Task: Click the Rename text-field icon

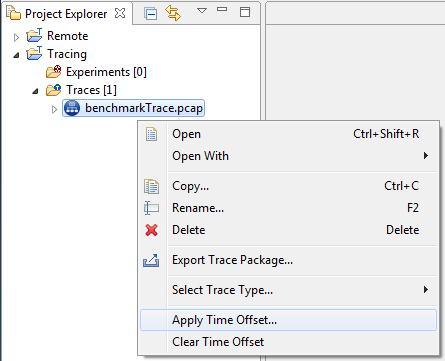Action: coord(151,208)
